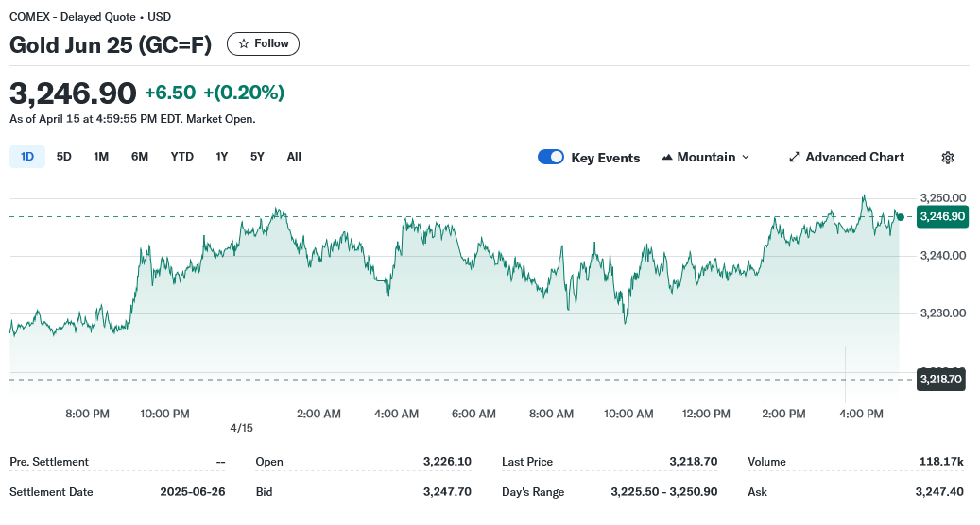Screen dimensions: 980x525
Task: Expand the Mountain chart type dropdown chevron
Action: click(x=746, y=158)
